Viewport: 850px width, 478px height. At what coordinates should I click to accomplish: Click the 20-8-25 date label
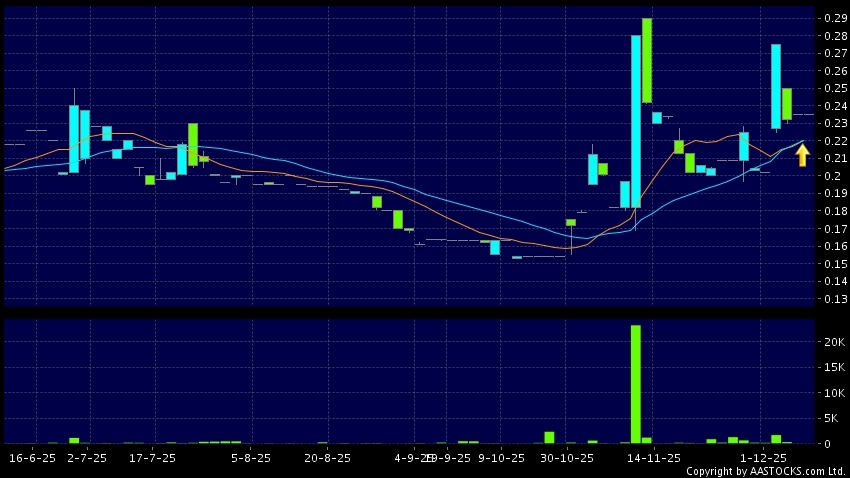tap(328, 458)
